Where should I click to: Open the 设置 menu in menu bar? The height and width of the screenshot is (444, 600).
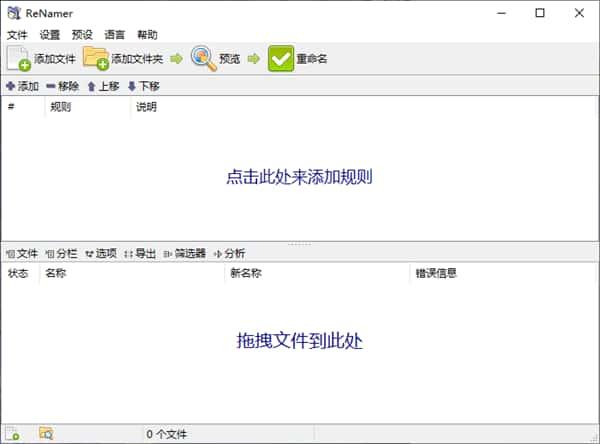click(50, 34)
